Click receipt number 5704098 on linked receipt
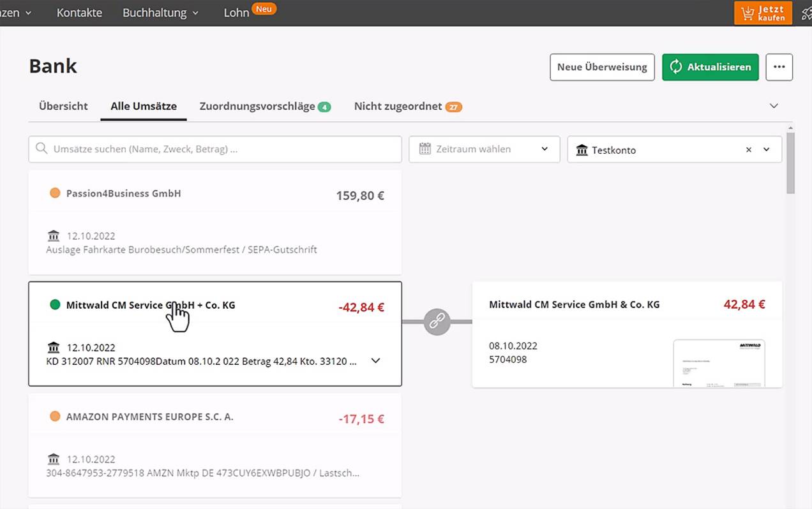This screenshot has height=509, width=812. [508, 359]
